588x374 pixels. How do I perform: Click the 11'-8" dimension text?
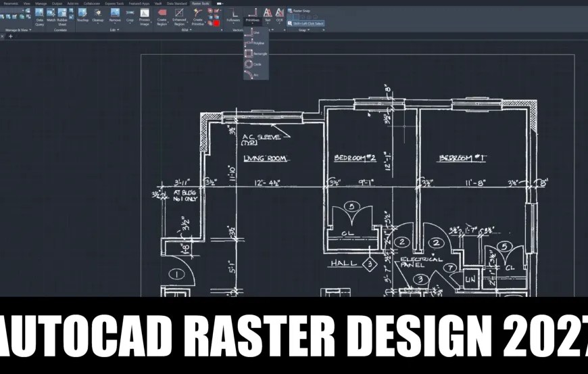476,183
